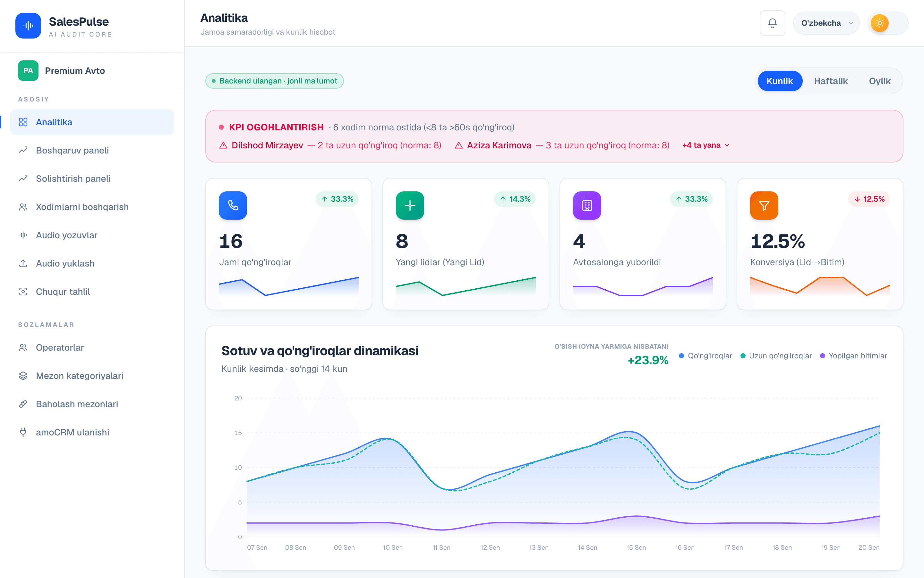Click warning triangle next to Aziza Karimova
The width and height of the screenshot is (924, 578).
pos(458,145)
